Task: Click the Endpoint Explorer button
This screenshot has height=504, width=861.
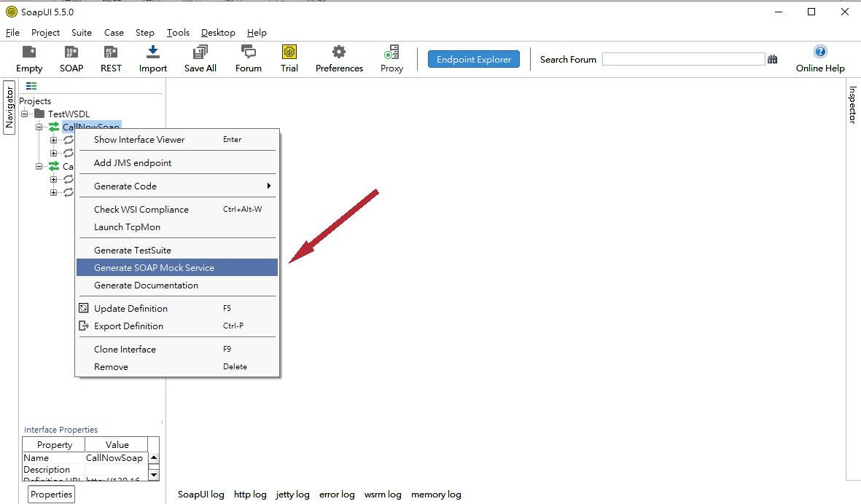Action: tap(474, 59)
